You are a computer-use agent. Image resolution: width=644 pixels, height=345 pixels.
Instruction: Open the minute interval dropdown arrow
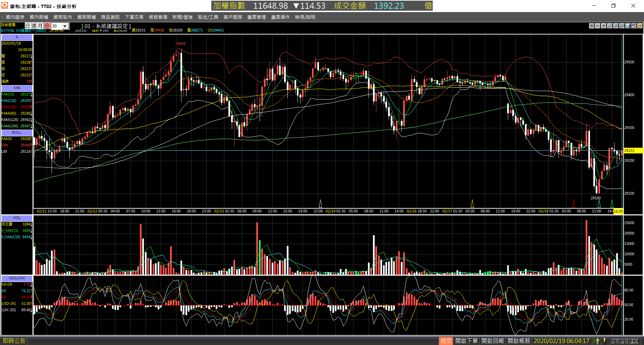click(x=65, y=26)
